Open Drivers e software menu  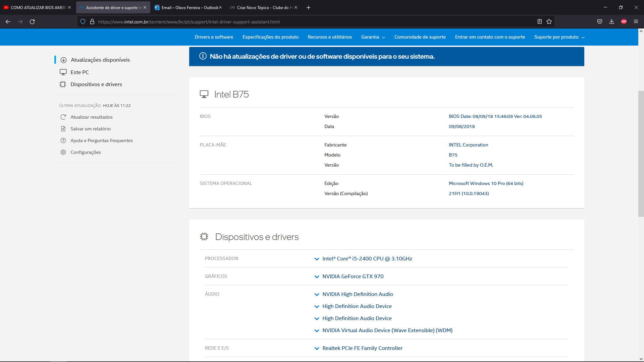click(x=214, y=37)
